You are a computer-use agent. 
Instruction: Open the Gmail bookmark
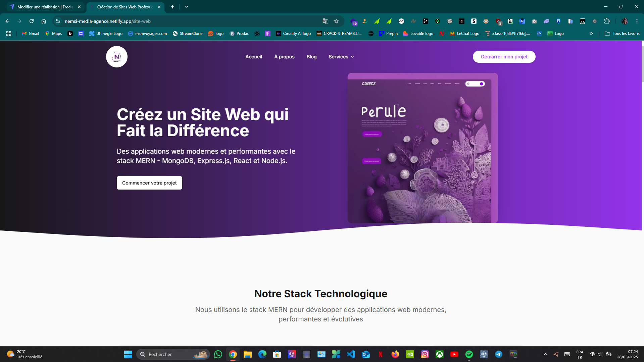[30, 34]
